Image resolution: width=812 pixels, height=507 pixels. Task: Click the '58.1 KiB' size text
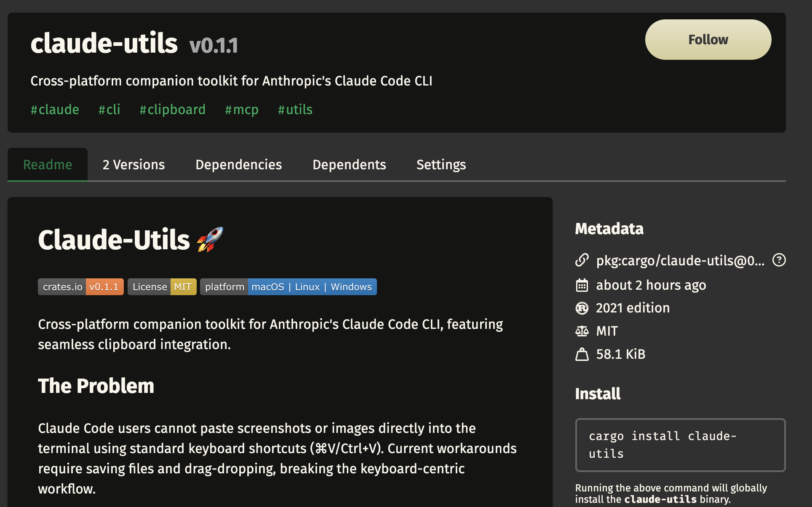(x=621, y=354)
